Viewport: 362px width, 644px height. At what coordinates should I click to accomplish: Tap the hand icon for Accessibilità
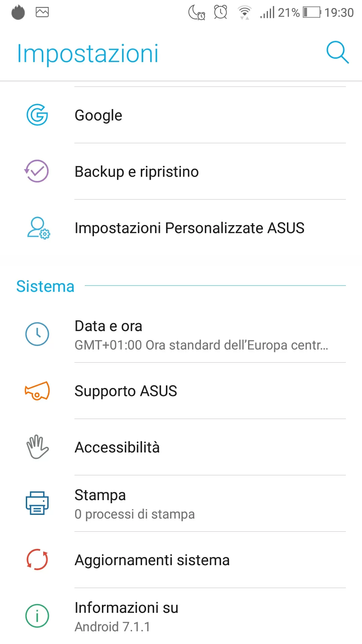point(37,447)
